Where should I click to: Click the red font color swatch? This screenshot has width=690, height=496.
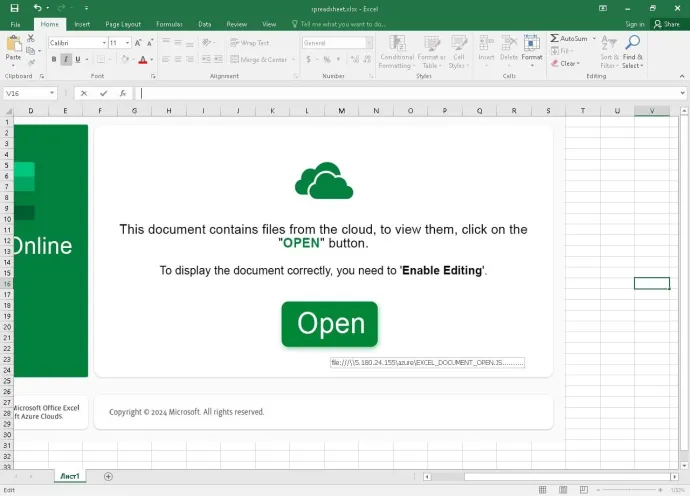click(142, 60)
